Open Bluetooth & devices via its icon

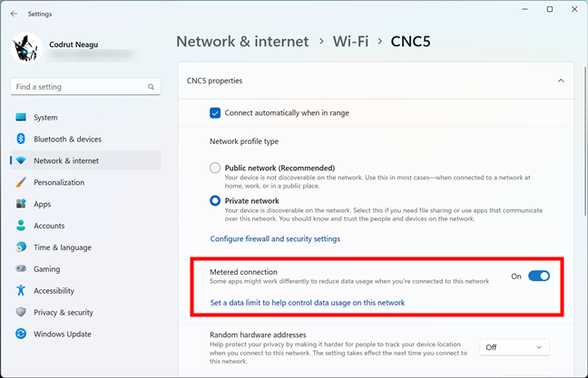21,139
